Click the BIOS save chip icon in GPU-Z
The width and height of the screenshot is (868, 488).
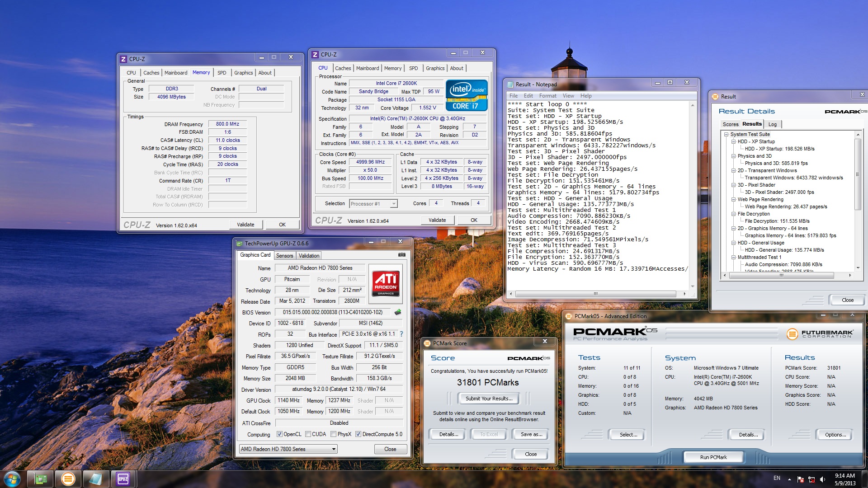tap(398, 312)
